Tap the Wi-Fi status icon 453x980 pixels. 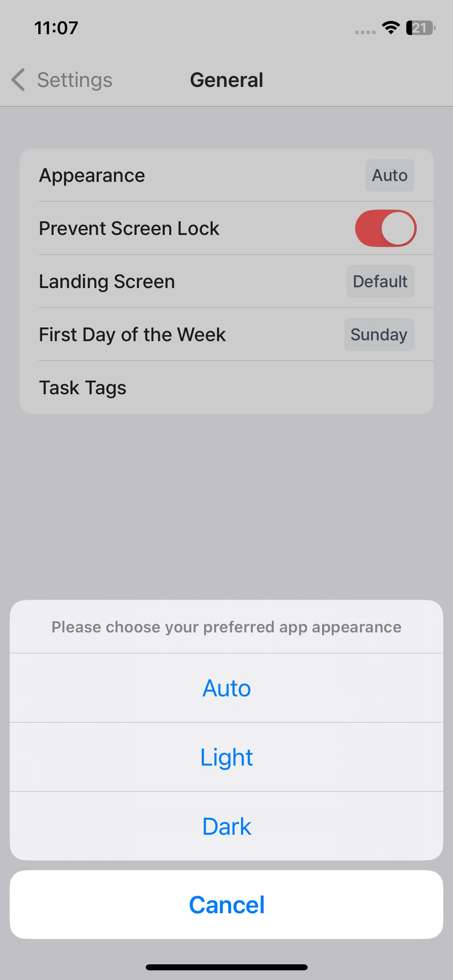click(391, 27)
